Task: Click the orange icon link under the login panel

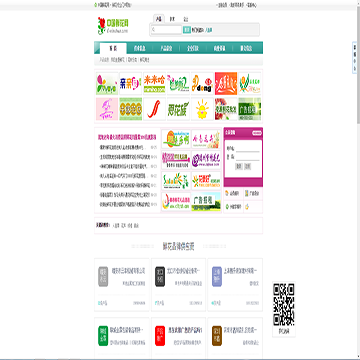Action: pyautogui.click(x=233, y=193)
